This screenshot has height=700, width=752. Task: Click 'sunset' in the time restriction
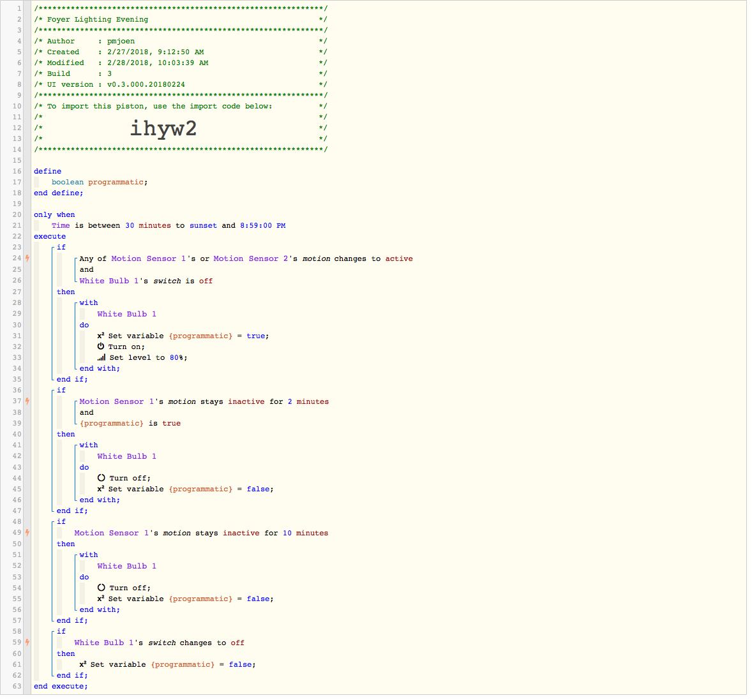pos(204,225)
